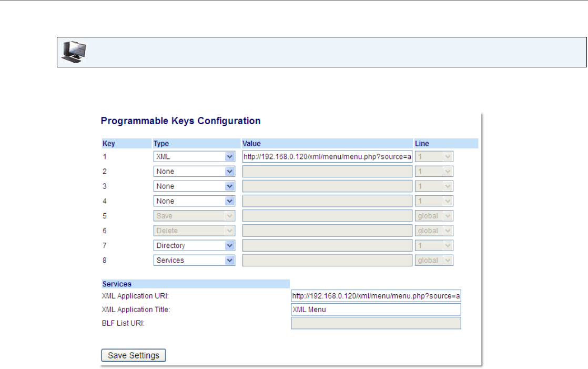Click the Value field for key 7
The height and width of the screenshot is (369, 588).
coord(327,245)
